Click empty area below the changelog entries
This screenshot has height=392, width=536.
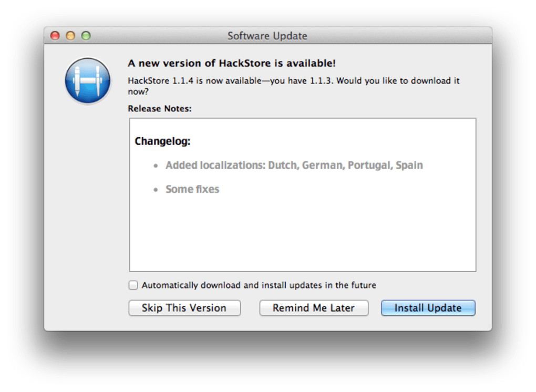click(x=302, y=236)
